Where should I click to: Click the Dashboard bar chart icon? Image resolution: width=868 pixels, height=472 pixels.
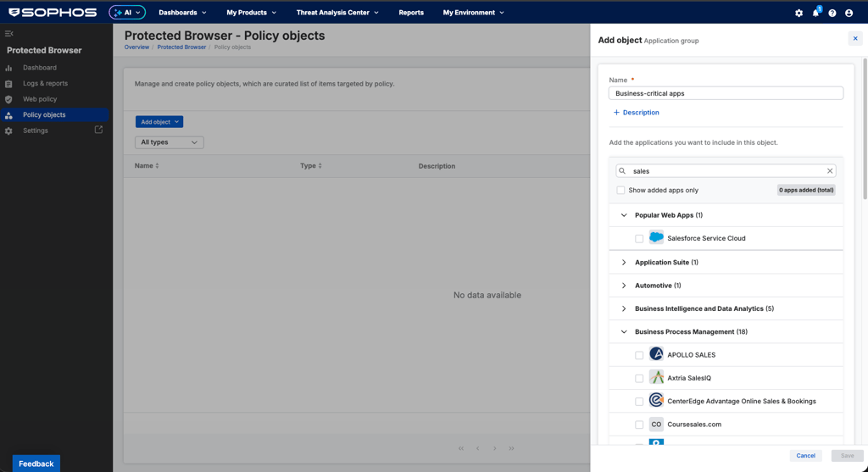pyautogui.click(x=8, y=68)
